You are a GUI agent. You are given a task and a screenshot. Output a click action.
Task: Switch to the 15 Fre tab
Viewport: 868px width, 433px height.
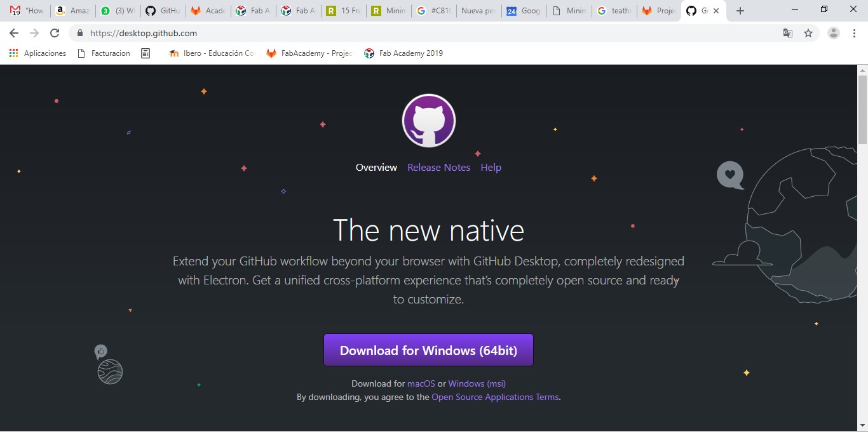(343, 11)
